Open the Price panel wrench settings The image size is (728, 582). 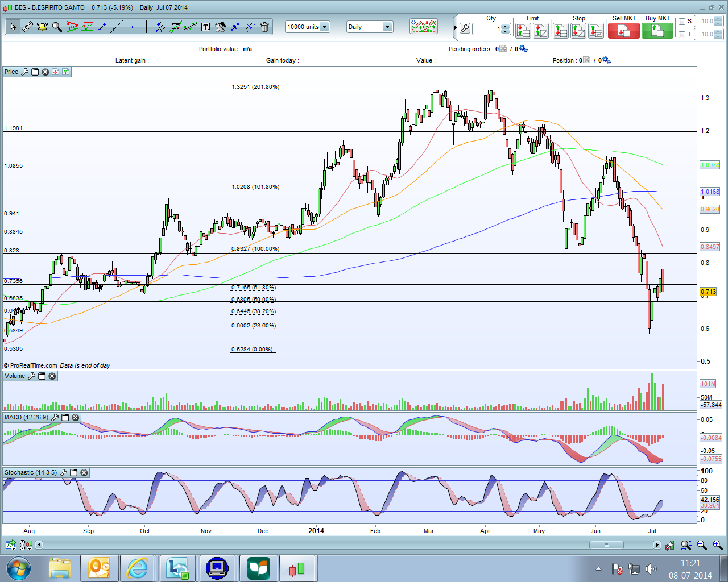(x=24, y=72)
